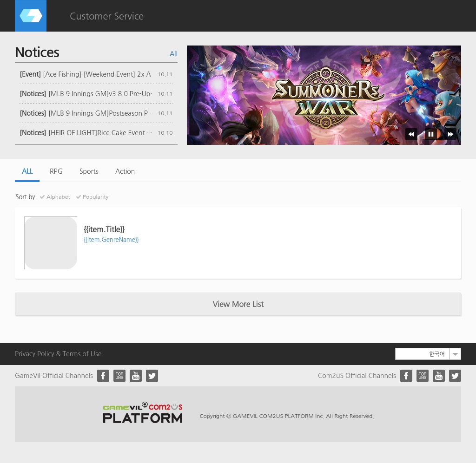Click the View More List button
Viewport: 476px width, 463px height.
click(x=238, y=304)
